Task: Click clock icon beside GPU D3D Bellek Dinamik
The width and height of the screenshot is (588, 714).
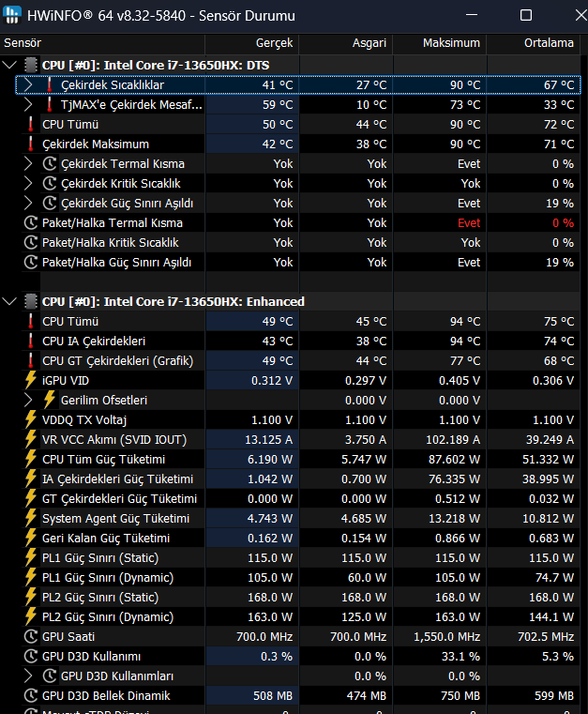Action: click(31, 695)
